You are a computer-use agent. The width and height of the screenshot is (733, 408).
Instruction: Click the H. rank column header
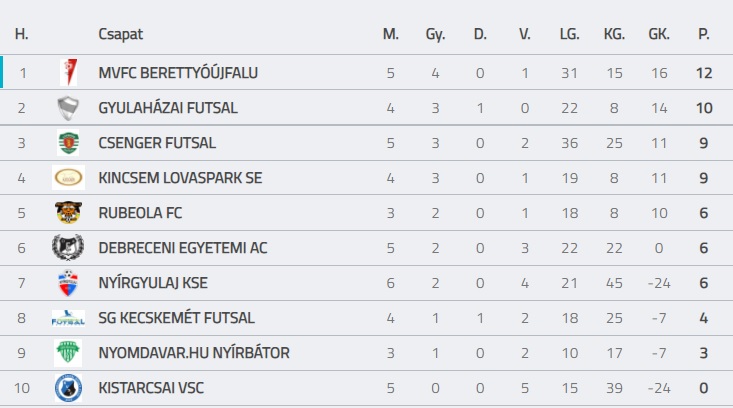[22, 34]
